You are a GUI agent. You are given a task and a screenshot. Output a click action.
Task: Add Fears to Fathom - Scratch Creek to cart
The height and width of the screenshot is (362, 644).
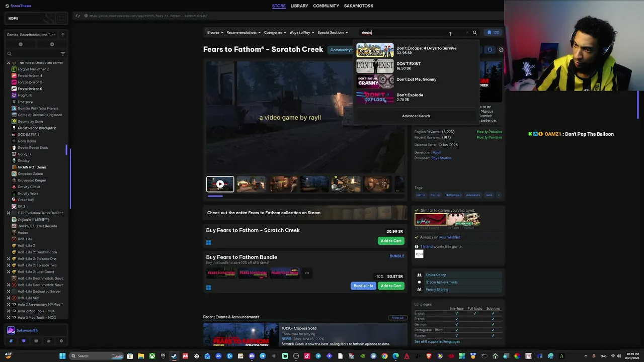click(391, 241)
